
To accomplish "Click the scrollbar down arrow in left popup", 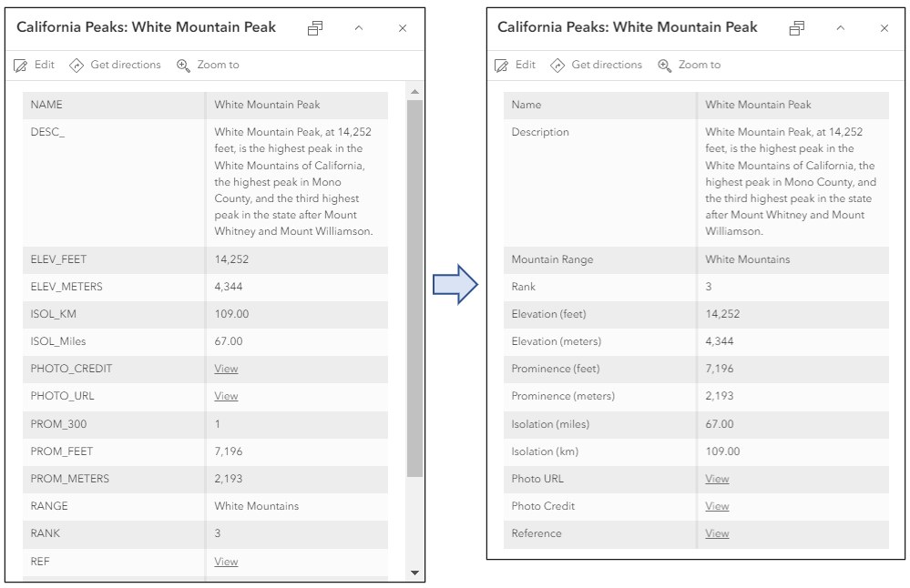I will 414,573.
